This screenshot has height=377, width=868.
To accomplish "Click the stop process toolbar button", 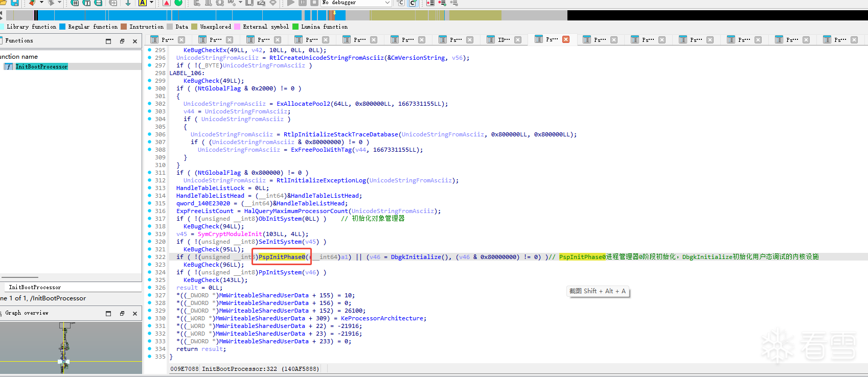I will coord(314,3).
